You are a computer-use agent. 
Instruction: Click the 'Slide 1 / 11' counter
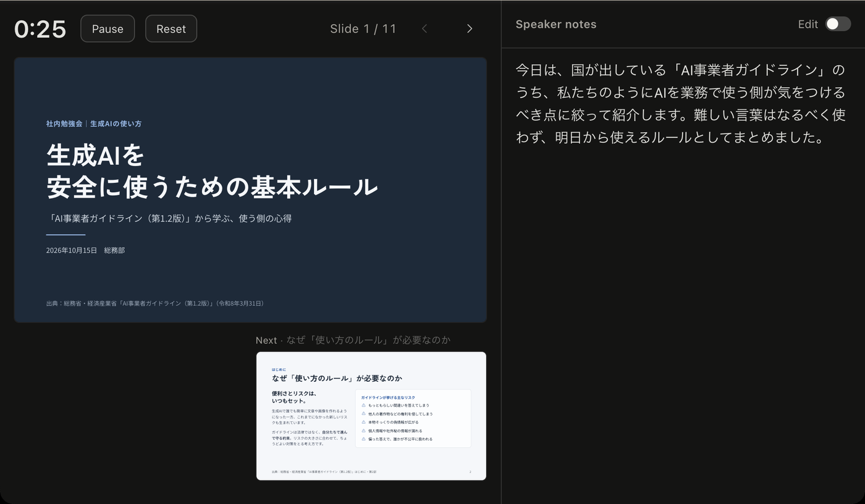(363, 28)
